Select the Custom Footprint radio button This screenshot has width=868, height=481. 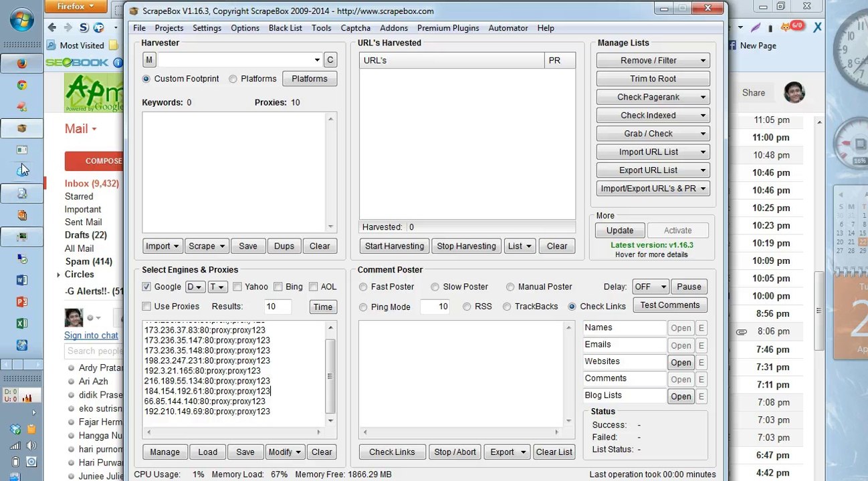(x=146, y=79)
